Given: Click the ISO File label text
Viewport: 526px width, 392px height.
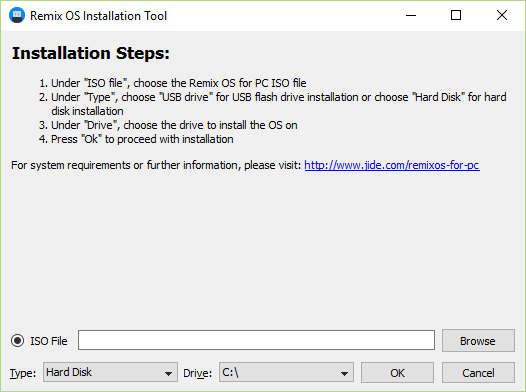Looking at the screenshot, I should click(49, 341).
